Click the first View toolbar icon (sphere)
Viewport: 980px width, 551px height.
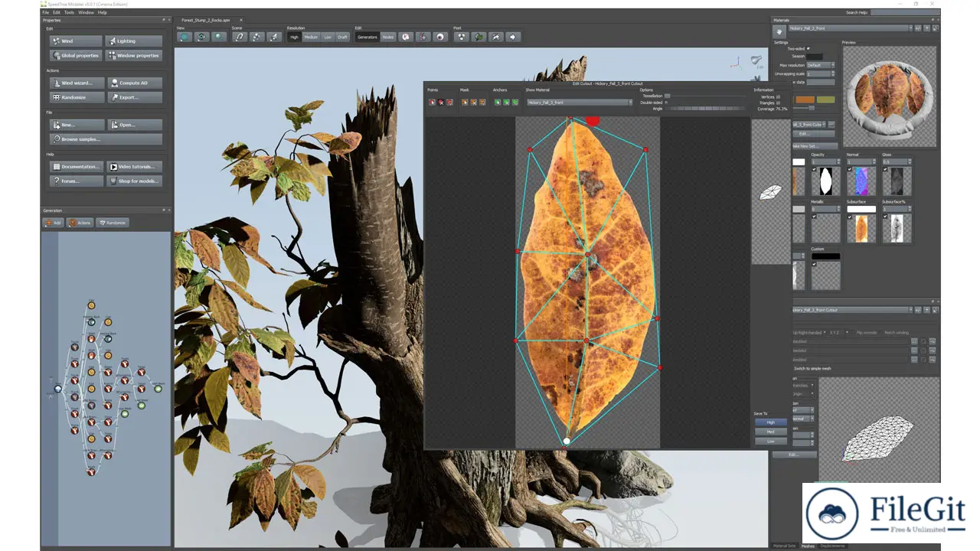click(x=185, y=37)
